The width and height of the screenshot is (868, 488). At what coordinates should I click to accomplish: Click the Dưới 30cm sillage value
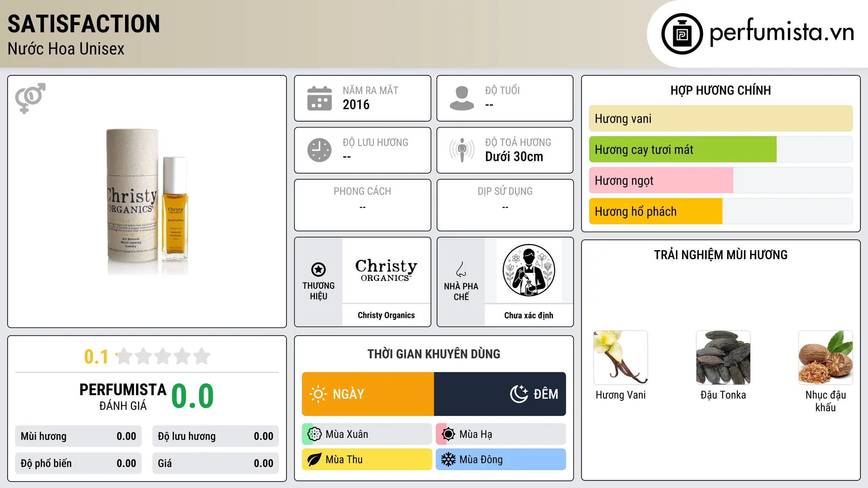coord(514,157)
